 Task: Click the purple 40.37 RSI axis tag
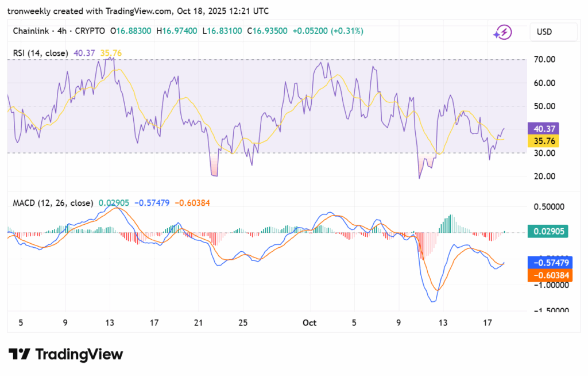pyautogui.click(x=543, y=129)
